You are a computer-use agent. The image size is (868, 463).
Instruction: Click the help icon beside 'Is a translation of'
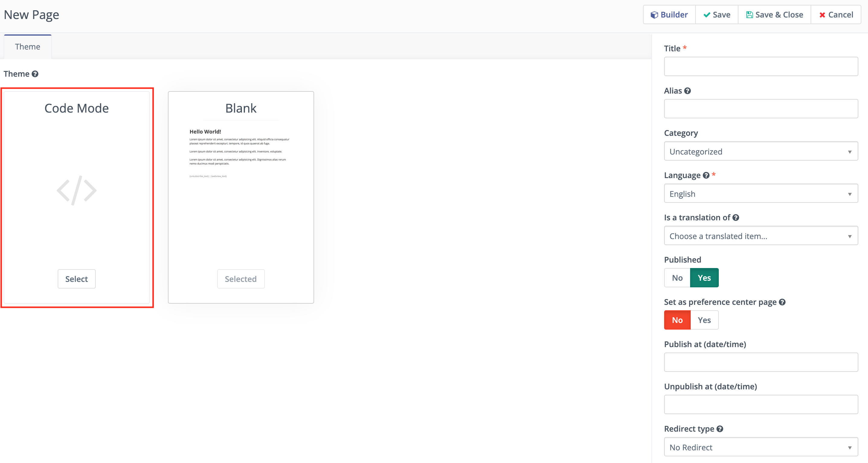(x=736, y=218)
